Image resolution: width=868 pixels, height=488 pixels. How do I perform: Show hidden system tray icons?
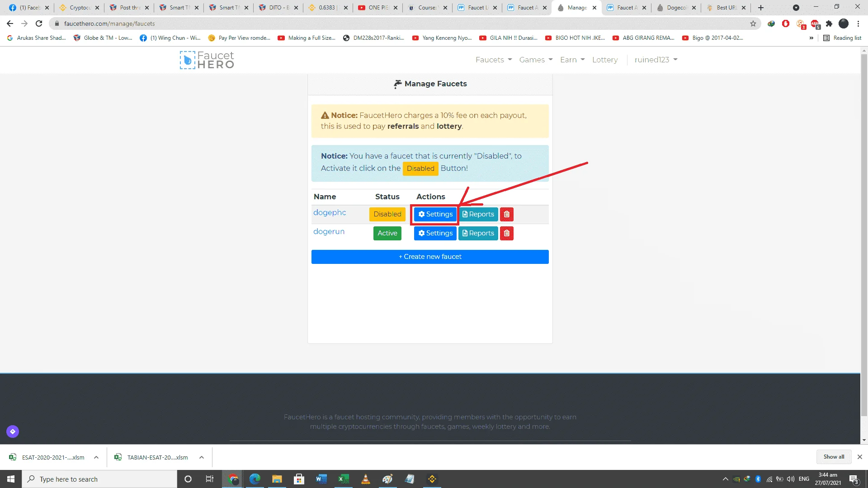(725, 479)
